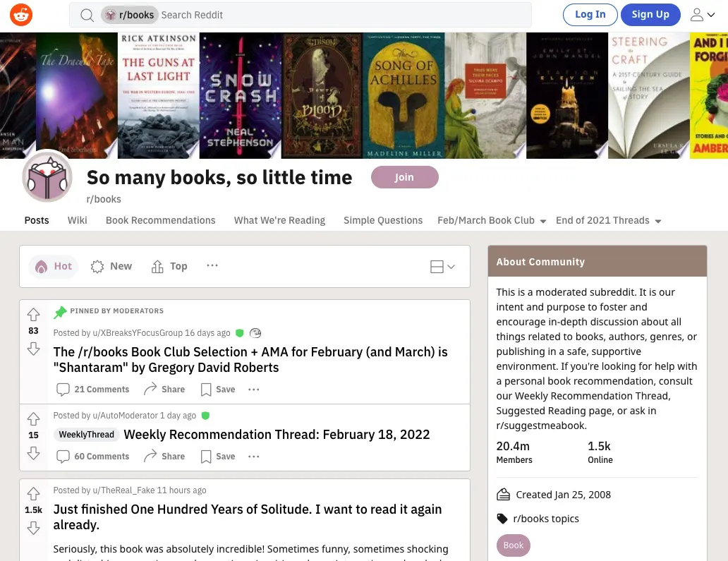Downvote the One Hundred Years of Solitude post
728x561 pixels.
point(33,528)
